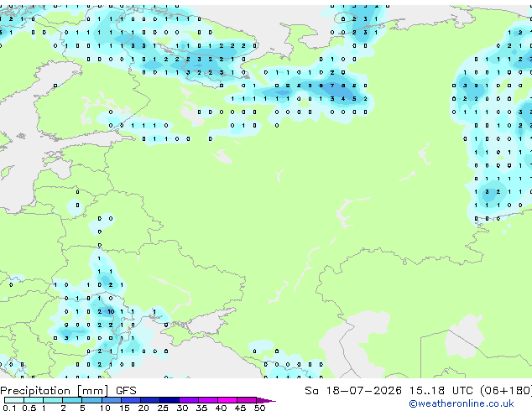532x411 pixels.
Task: Click the '45' legend scale label
Action: coord(240,408)
